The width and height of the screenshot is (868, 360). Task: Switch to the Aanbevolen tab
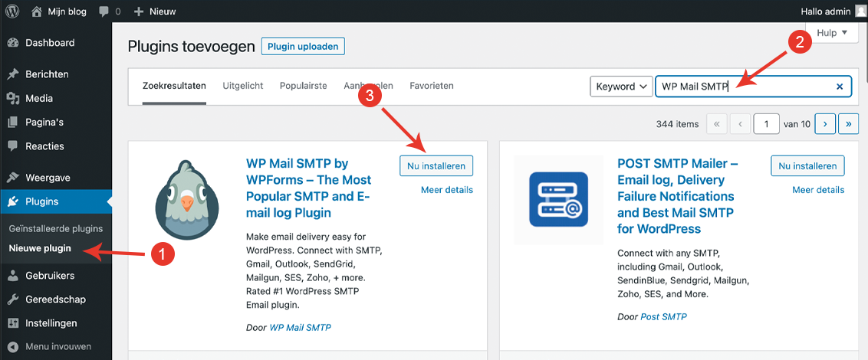pyautogui.click(x=368, y=86)
